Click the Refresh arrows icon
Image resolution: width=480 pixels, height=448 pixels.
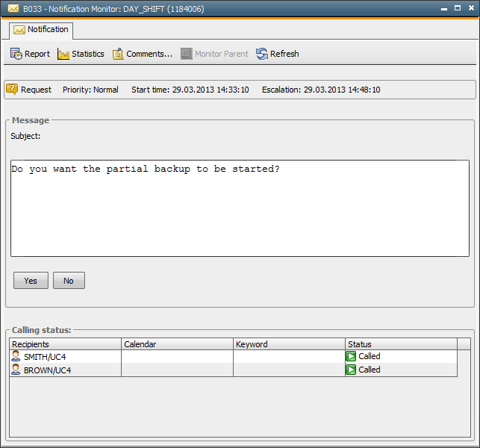coord(262,54)
